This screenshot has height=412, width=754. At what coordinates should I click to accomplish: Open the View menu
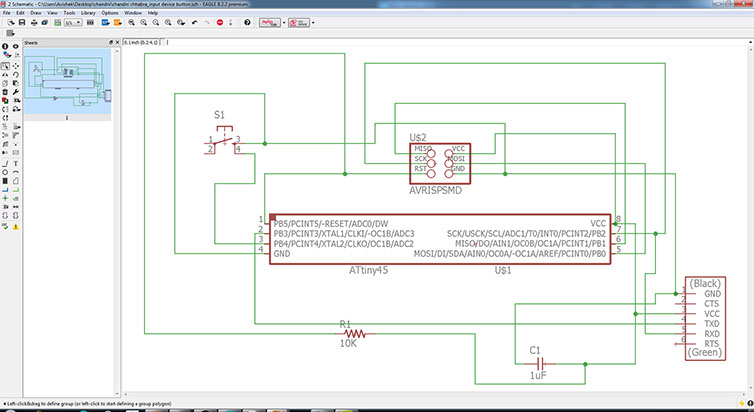click(x=52, y=13)
